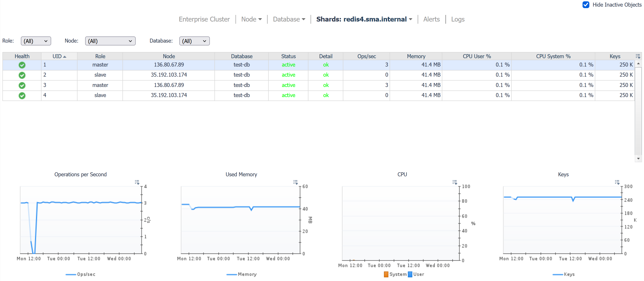Open the shards table column options icon
This screenshot has width=644, height=281.
pos(638,56)
